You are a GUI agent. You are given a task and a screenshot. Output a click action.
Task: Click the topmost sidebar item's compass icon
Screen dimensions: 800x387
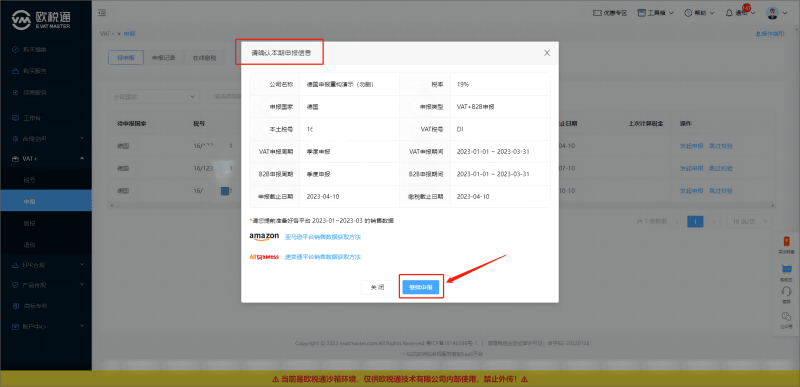click(15, 49)
